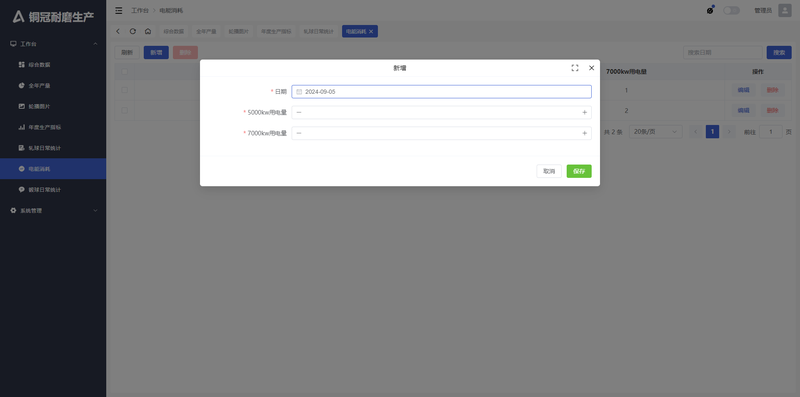
Task: Open the 20条/页 page size dropdown
Action: (x=656, y=132)
